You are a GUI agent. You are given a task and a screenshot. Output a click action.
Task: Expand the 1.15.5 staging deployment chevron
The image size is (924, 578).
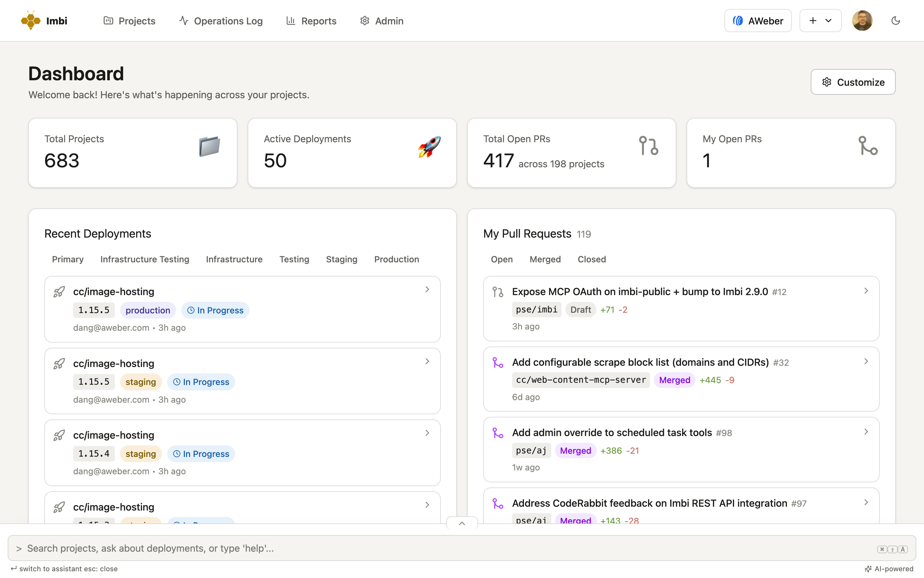coord(427,361)
